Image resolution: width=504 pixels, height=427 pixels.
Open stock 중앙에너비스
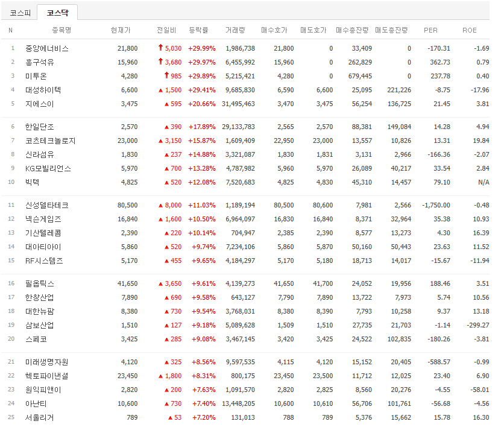[x=47, y=49]
